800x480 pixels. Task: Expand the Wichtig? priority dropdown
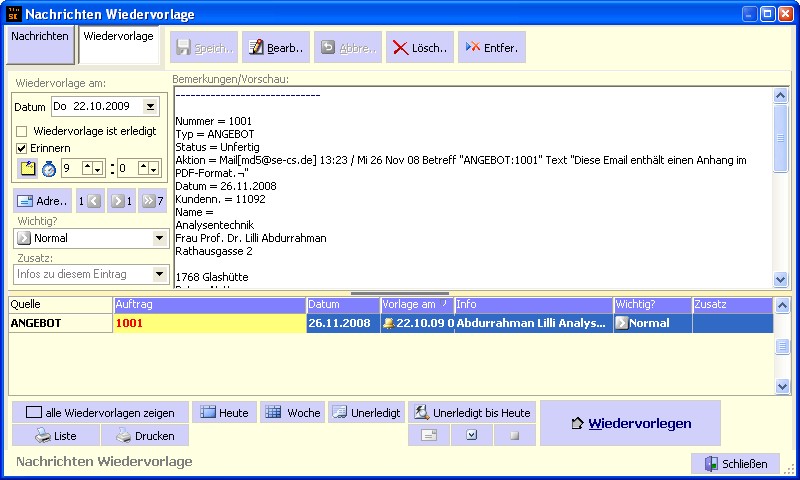[x=159, y=239]
